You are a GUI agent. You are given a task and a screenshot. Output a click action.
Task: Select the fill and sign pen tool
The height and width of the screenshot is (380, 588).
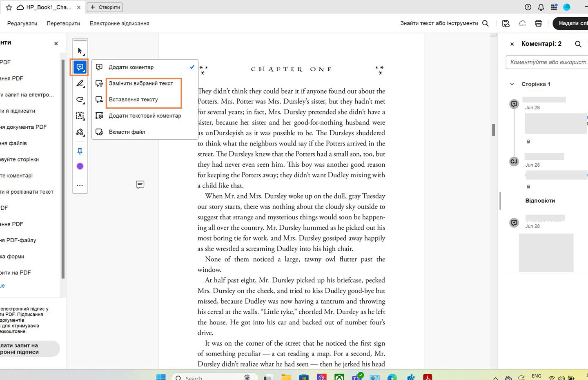coord(80,132)
